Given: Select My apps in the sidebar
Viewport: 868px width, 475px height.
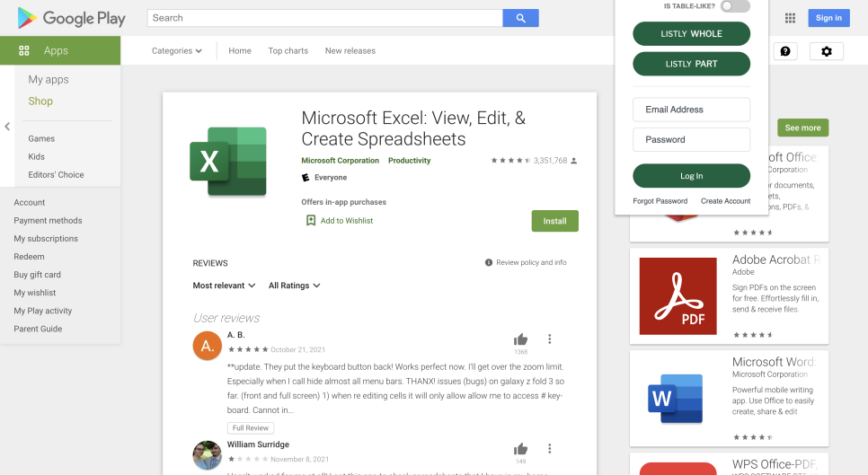Looking at the screenshot, I should [49, 80].
